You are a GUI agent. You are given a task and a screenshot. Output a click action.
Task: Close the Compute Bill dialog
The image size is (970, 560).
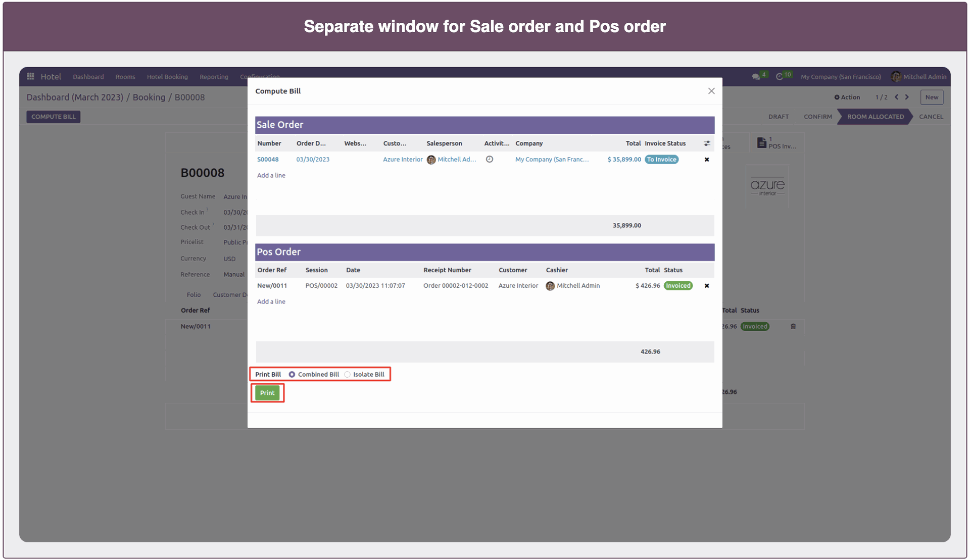pos(711,91)
